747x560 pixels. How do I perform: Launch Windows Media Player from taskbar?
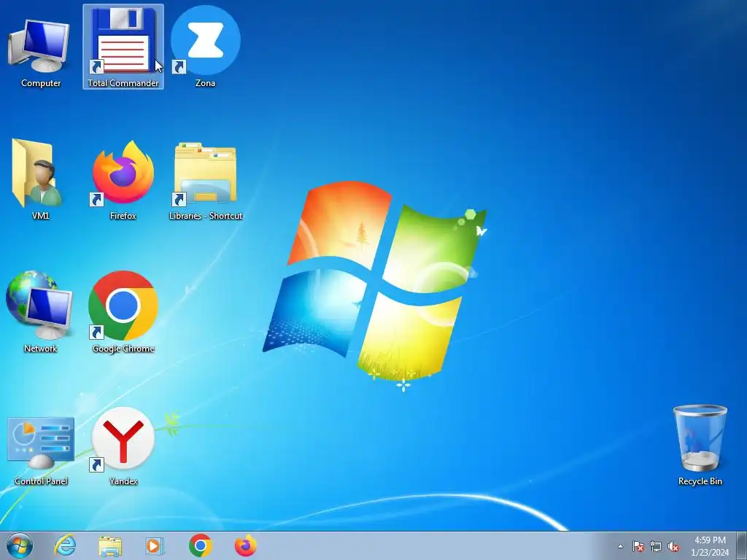(155, 545)
